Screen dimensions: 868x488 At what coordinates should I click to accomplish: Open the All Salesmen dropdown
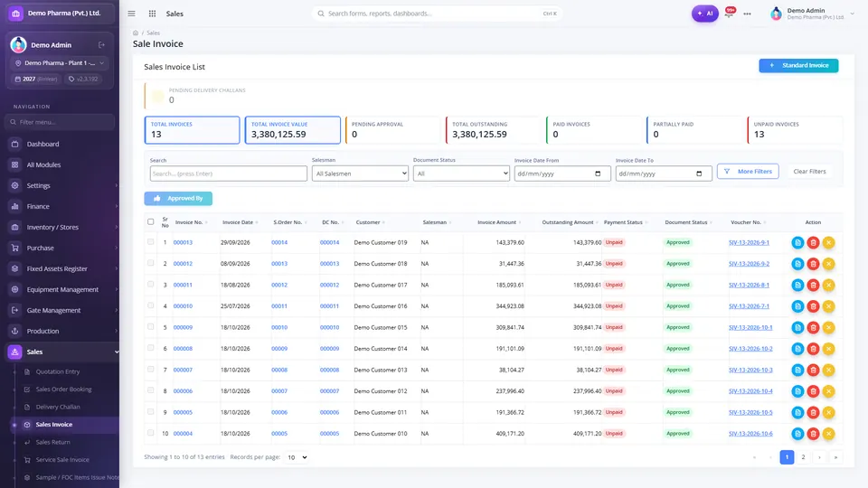tap(360, 174)
